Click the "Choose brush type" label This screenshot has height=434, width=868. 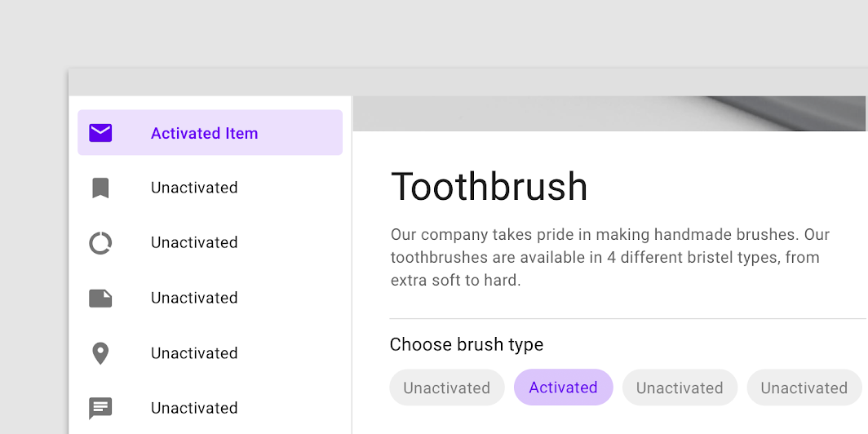[x=467, y=345]
